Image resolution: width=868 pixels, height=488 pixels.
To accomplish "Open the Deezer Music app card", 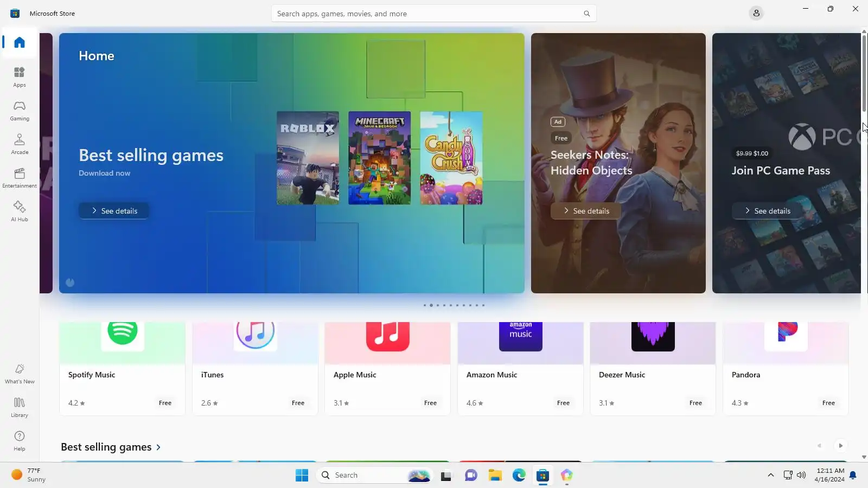I will click(x=653, y=369).
